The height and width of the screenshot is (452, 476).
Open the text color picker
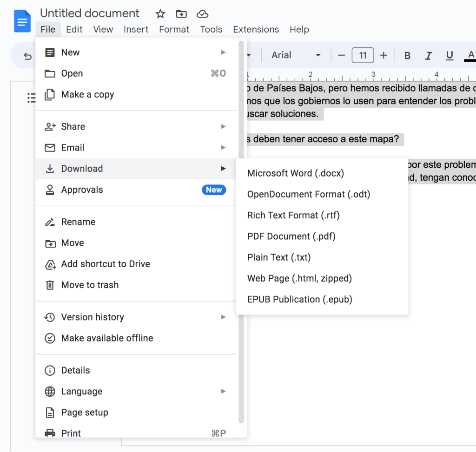click(x=470, y=55)
